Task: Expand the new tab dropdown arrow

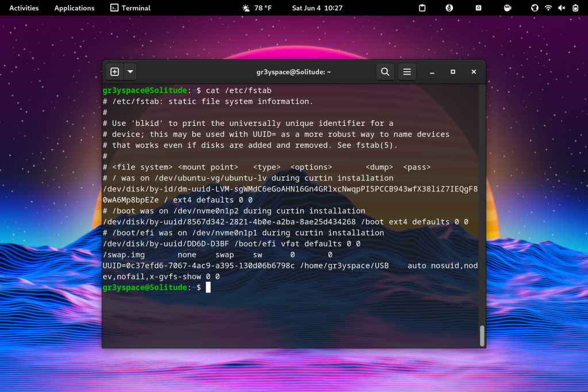Action: [x=130, y=72]
